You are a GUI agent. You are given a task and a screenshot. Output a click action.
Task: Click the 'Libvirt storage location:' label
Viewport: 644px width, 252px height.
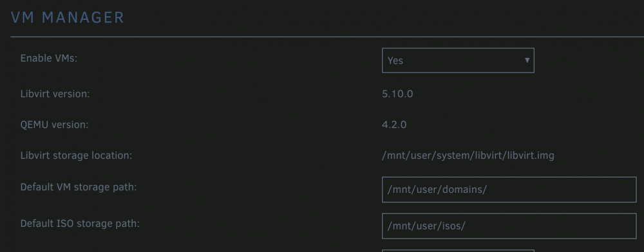[x=76, y=156]
